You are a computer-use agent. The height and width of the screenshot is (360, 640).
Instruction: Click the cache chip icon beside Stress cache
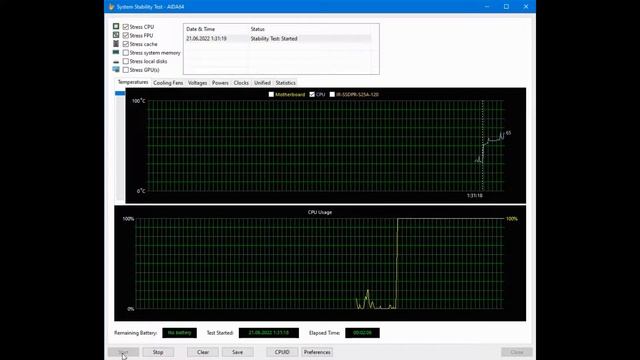click(116, 44)
